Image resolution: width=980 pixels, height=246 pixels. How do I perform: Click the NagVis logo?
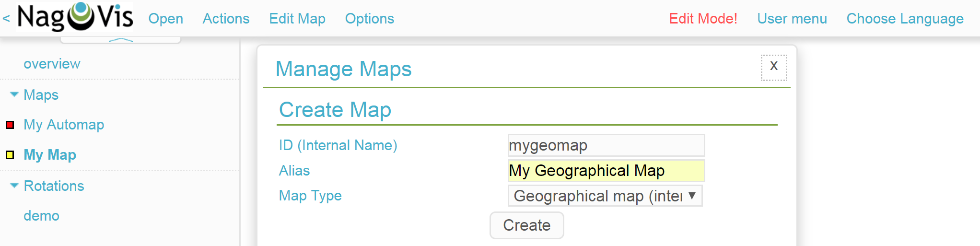coord(75,17)
